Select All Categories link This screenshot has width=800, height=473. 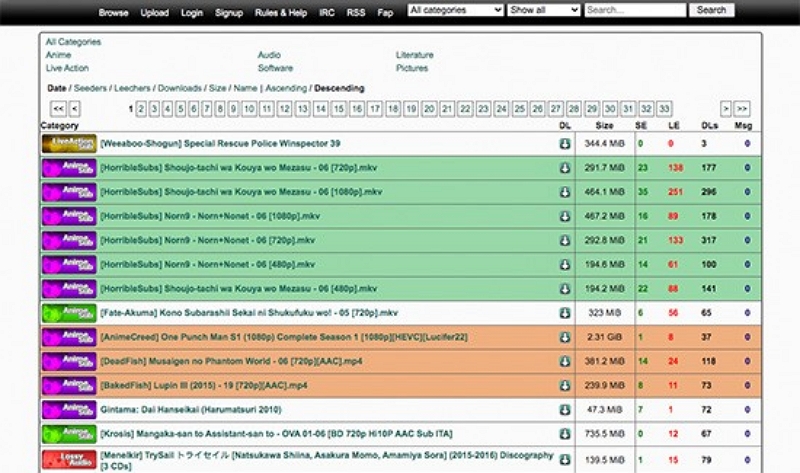coord(73,42)
